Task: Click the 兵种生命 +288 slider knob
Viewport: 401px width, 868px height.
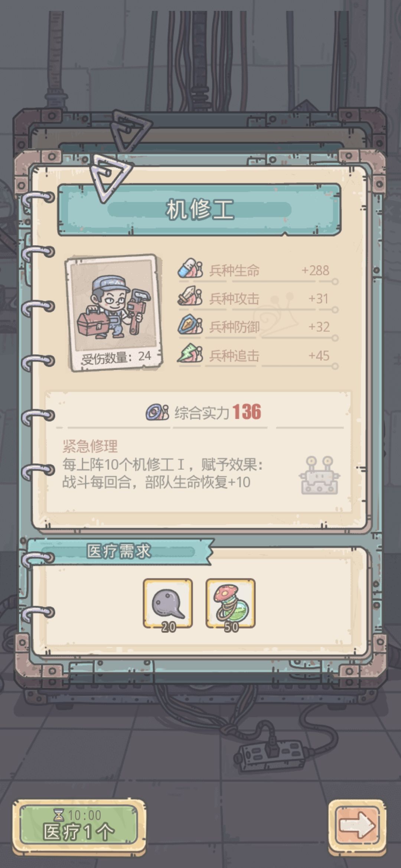Action: pos(335,282)
